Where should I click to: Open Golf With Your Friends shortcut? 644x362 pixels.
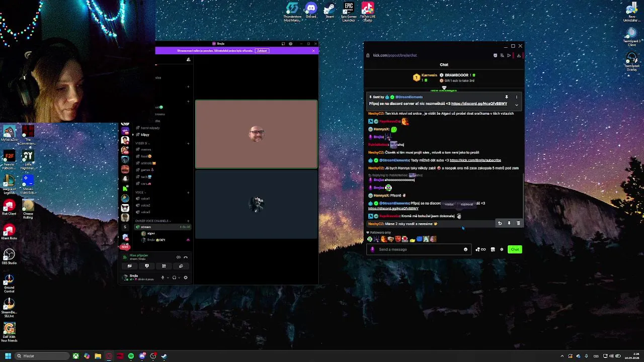point(9,332)
